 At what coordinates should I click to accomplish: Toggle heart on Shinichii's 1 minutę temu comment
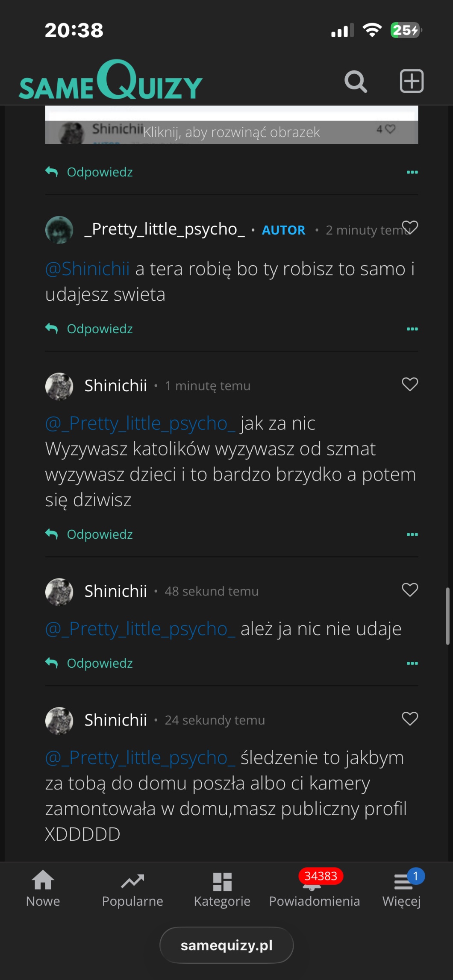410,384
